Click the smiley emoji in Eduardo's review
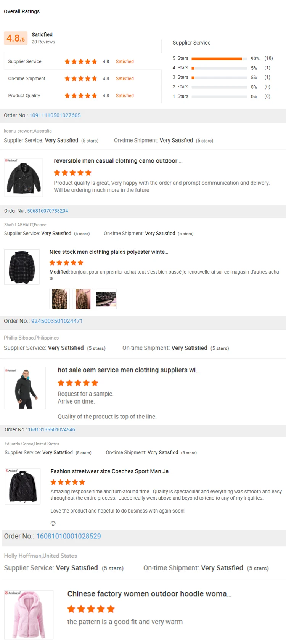Screen dimensions: 286x644 [x=53, y=524]
